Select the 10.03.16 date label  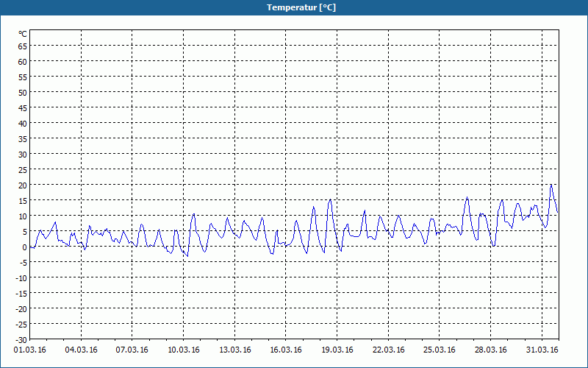pos(184,350)
